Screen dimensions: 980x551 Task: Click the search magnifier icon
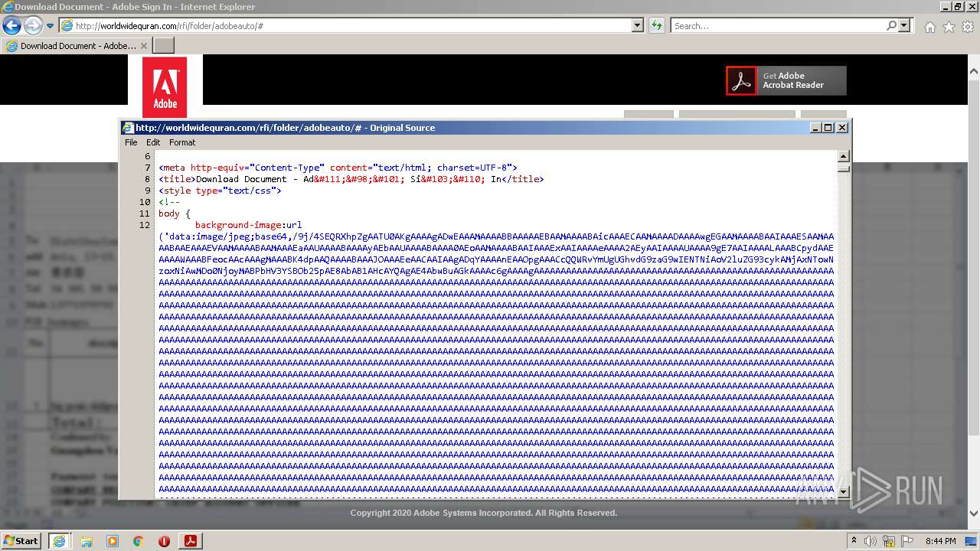(891, 26)
